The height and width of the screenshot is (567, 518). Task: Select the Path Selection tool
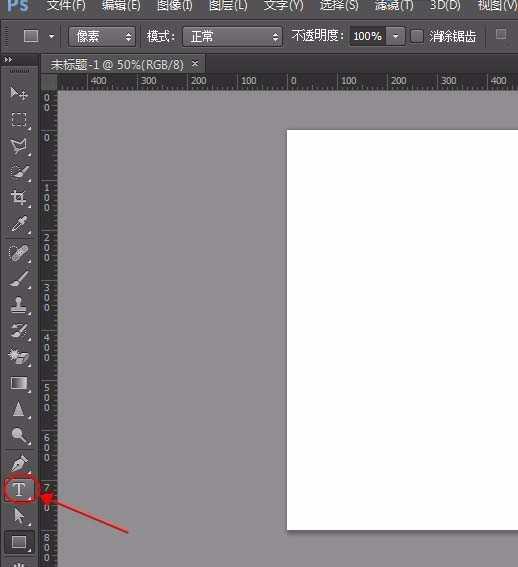coord(19,516)
